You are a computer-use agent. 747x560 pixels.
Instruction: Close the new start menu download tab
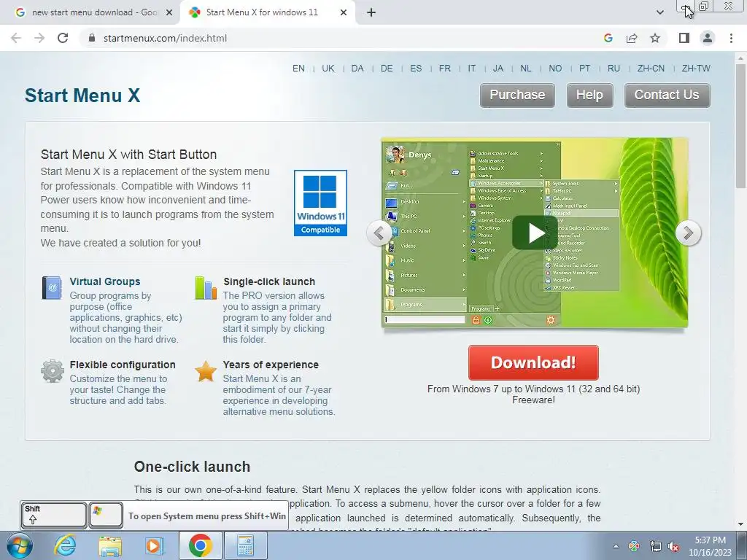pos(169,12)
